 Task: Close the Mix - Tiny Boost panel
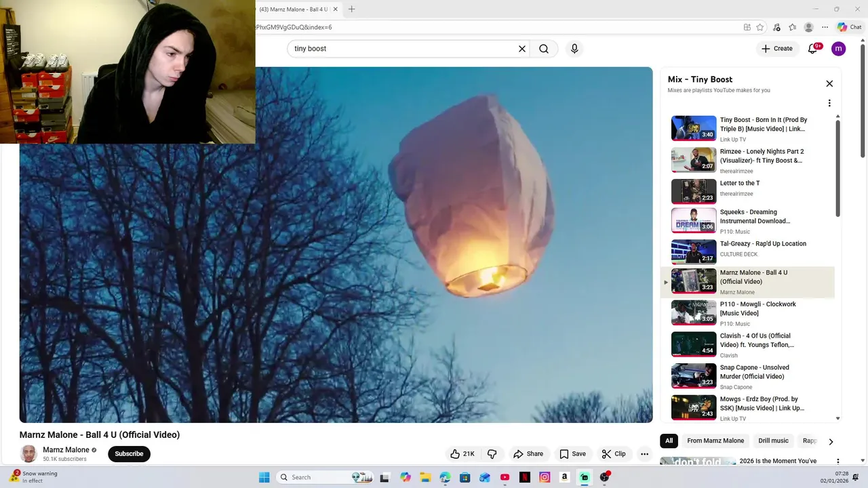tap(829, 83)
